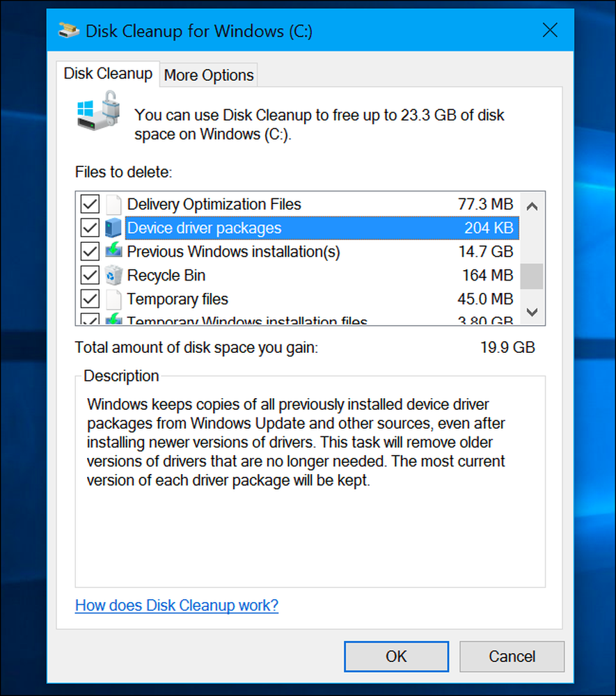The width and height of the screenshot is (616, 696).
Task: Uncheck Device driver packages checkbox
Action: [x=90, y=228]
